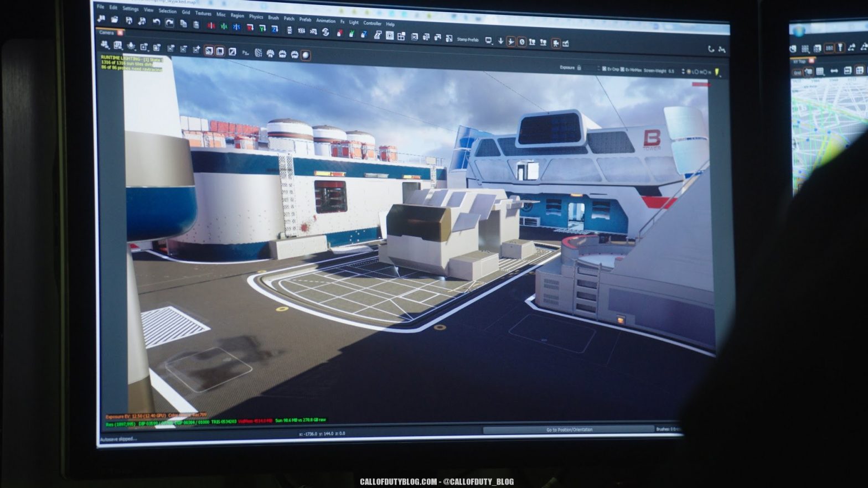Screen dimensions: 868x488
Task: Toggle the Ev Cmp checkbox
Action: [x=604, y=69]
